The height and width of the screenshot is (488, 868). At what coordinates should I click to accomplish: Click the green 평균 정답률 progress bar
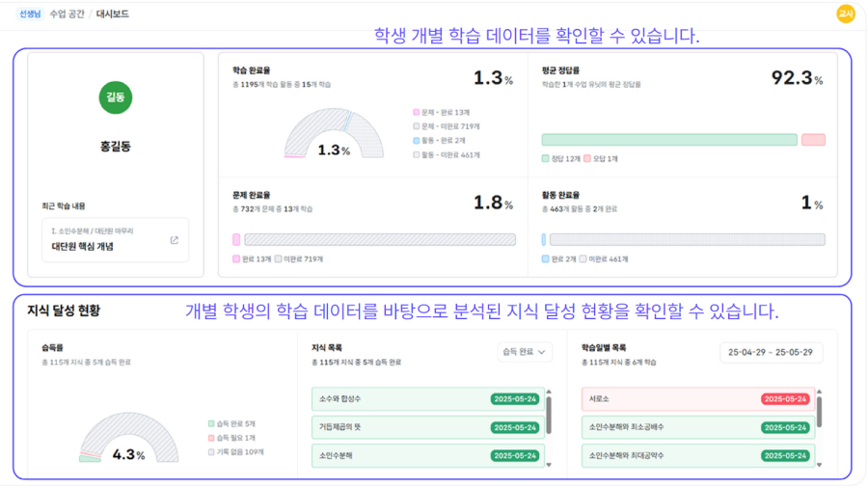point(669,140)
